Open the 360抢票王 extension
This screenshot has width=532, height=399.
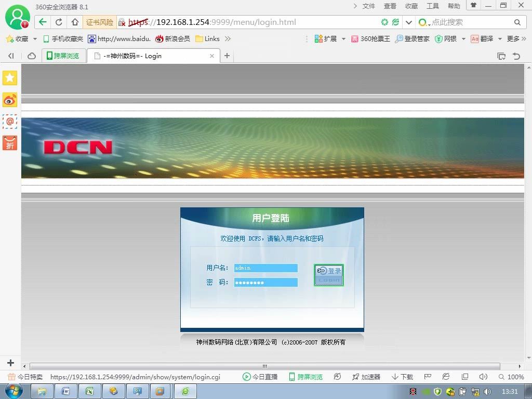point(370,39)
